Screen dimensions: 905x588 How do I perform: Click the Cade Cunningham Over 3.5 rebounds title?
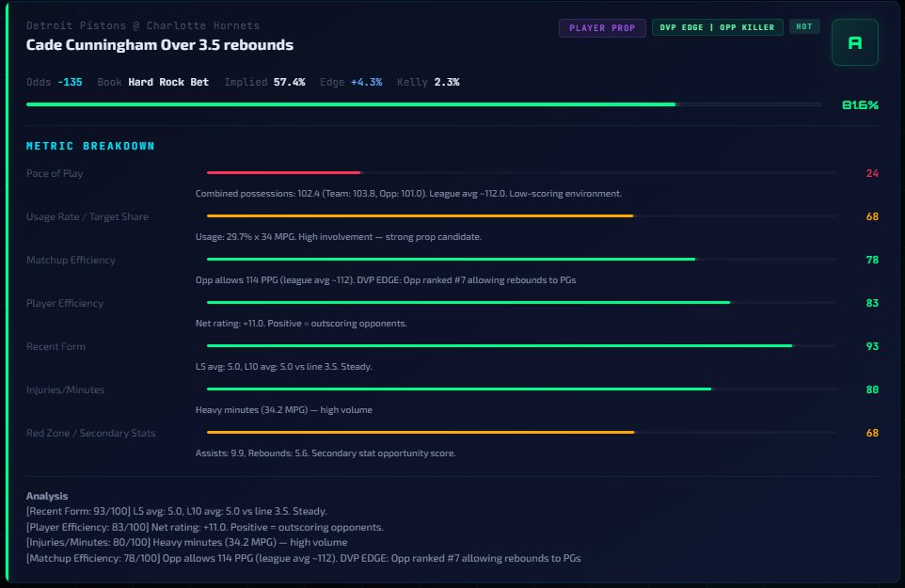point(160,44)
